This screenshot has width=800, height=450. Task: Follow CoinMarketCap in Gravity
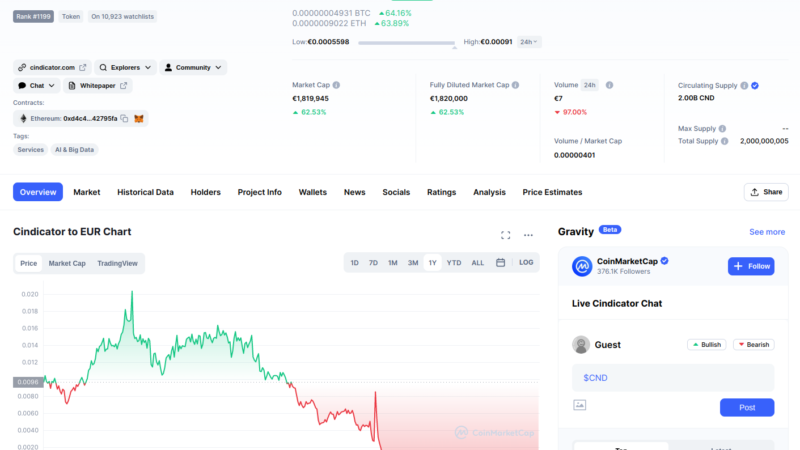coord(751,266)
